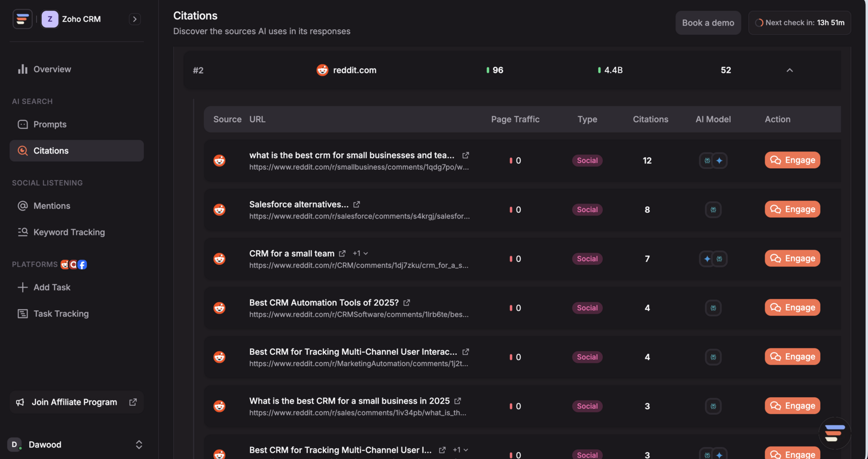Click the reddit icon in the CRM for a small team row
This screenshot has width=868, height=459.
(x=219, y=259)
